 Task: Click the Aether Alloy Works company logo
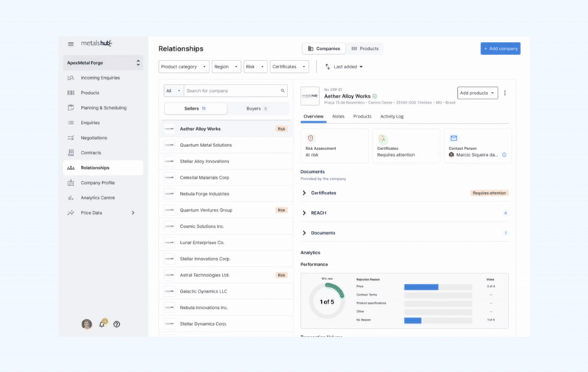pos(310,96)
